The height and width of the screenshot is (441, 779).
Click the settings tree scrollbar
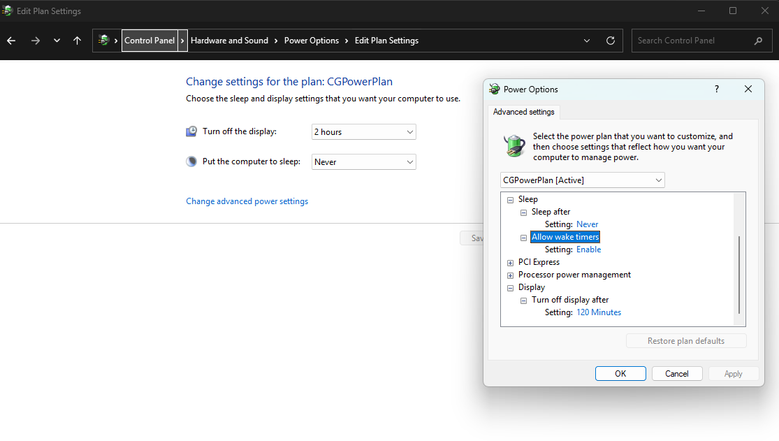(739, 275)
